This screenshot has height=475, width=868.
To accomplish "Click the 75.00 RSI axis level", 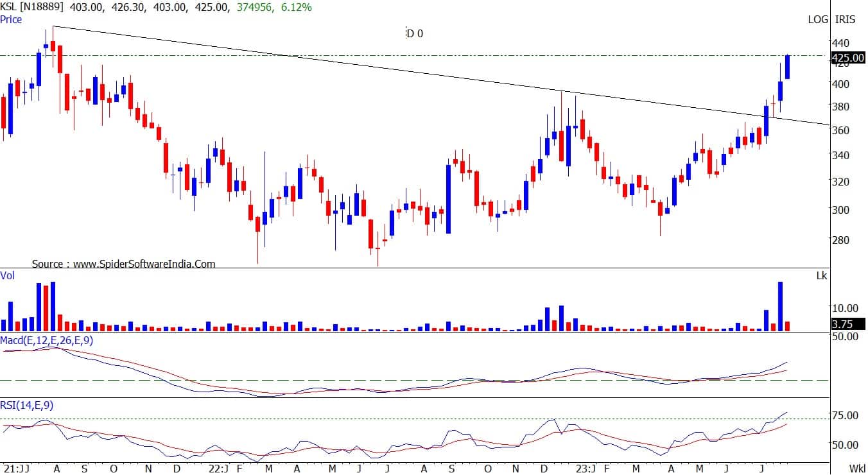I will pos(846,415).
